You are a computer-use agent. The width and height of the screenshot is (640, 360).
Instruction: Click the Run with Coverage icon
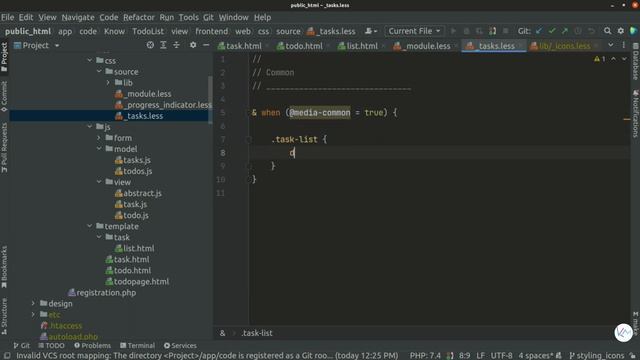point(479,31)
